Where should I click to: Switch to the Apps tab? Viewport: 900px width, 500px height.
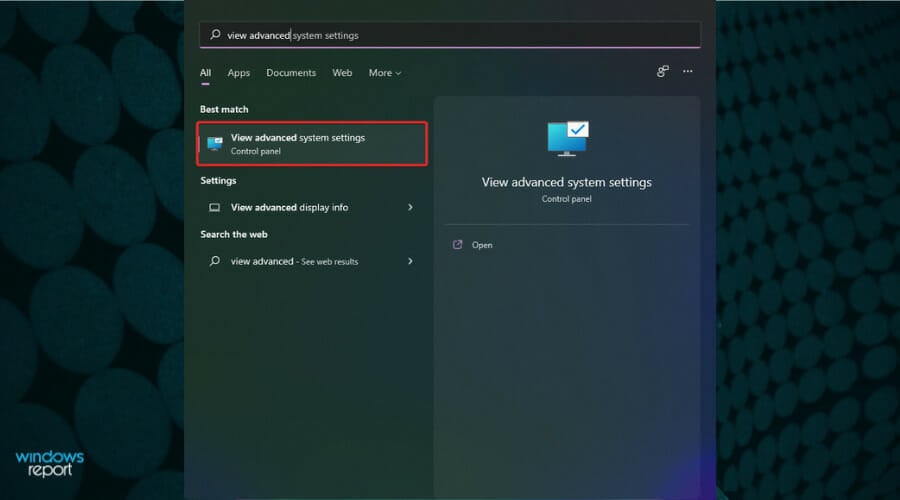[238, 73]
